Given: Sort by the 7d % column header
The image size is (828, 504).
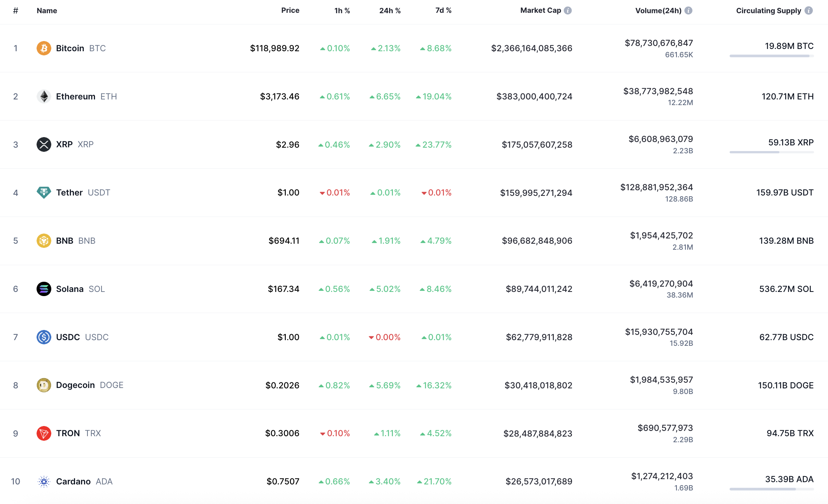Looking at the screenshot, I should click(443, 11).
